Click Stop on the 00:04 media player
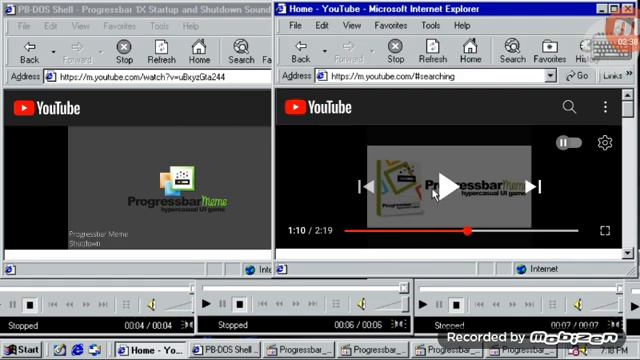The width and height of the screenshot is (640, 360). pos(29,305)
